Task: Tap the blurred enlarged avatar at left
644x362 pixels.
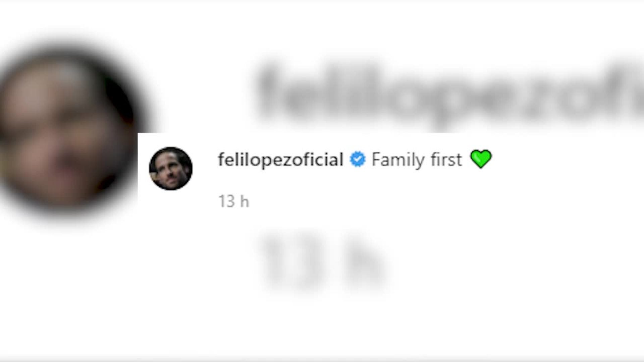Action: click(67, 127)
